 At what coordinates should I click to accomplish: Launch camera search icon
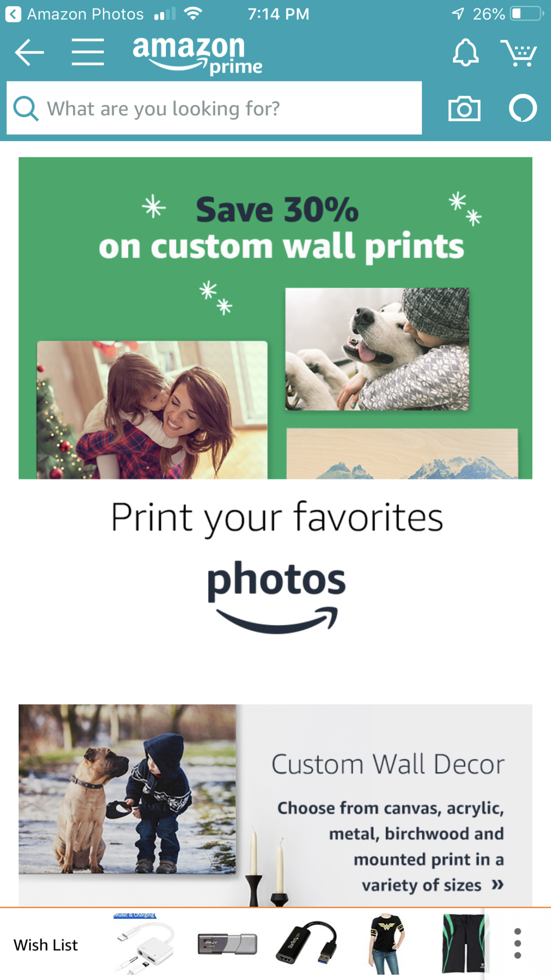coord(464,109)
